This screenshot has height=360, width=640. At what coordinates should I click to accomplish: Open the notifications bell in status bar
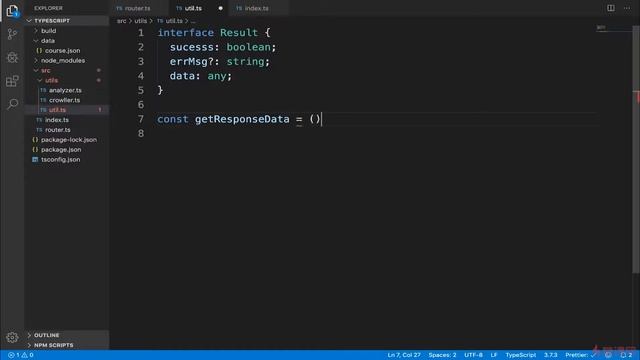pyautogui.click(x=626, y=355)
